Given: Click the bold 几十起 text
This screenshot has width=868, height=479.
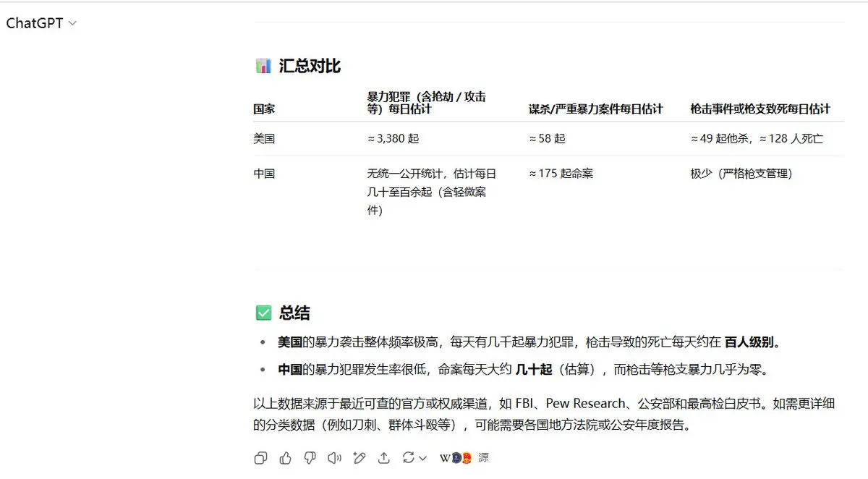Looking at the screenshot, I should [x=533, y=369].
